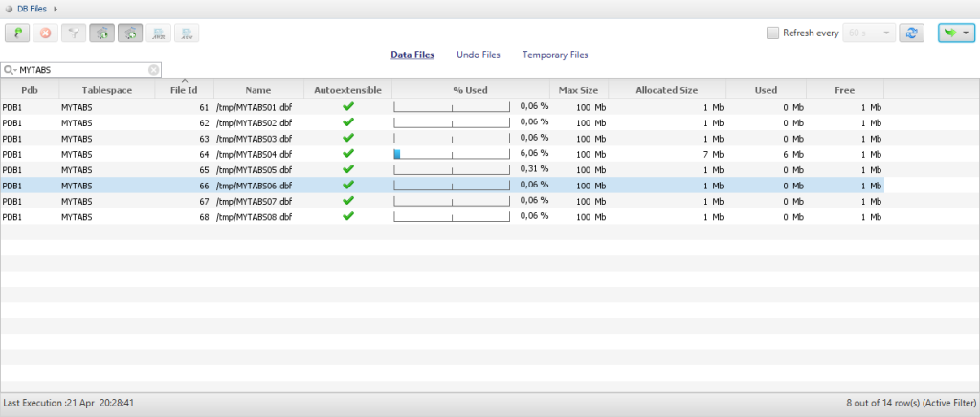The image size is (980, 417).
Task: Clear the MYTABS search filter text
Action: point(153,70)
